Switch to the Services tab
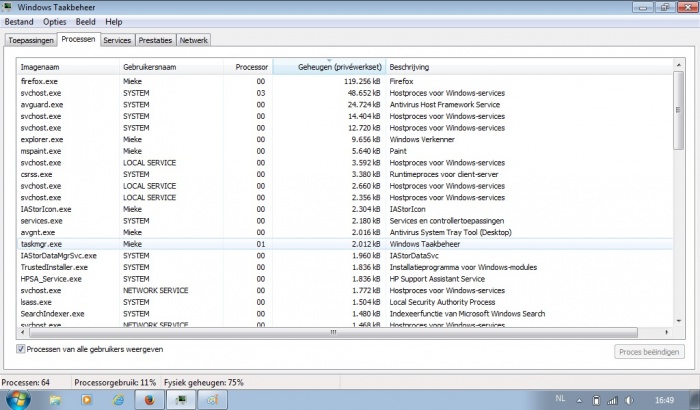700x410 pixels. click(117, 40)
